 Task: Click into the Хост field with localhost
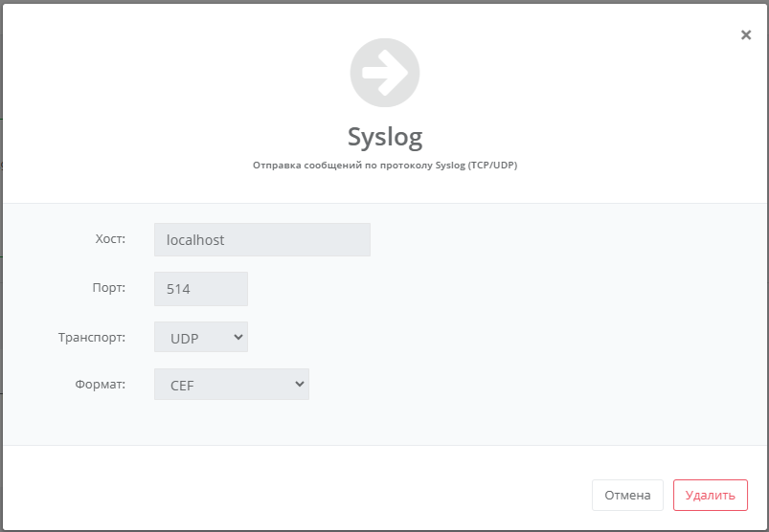(x=261, y=240)
